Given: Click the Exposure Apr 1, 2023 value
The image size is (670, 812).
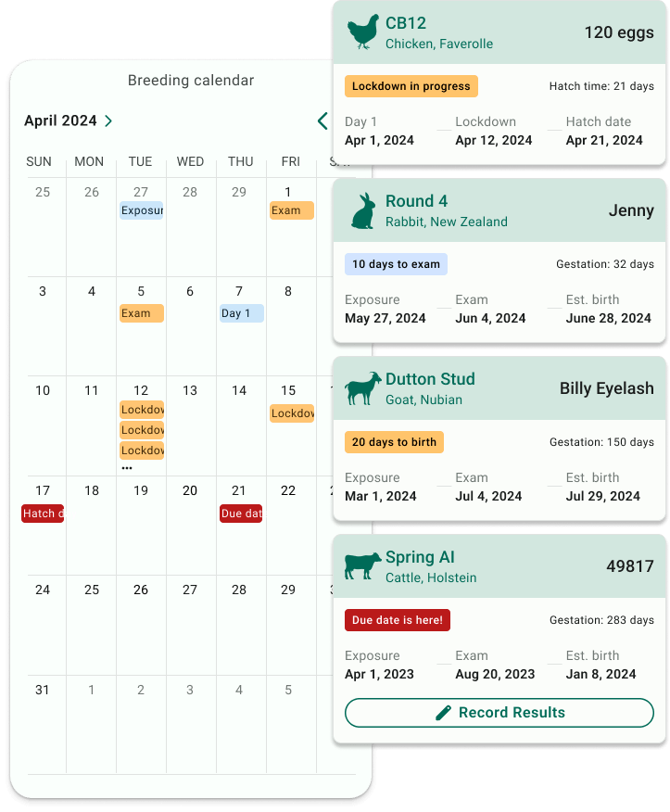Looking at the screenshot, I should [379, 674].
